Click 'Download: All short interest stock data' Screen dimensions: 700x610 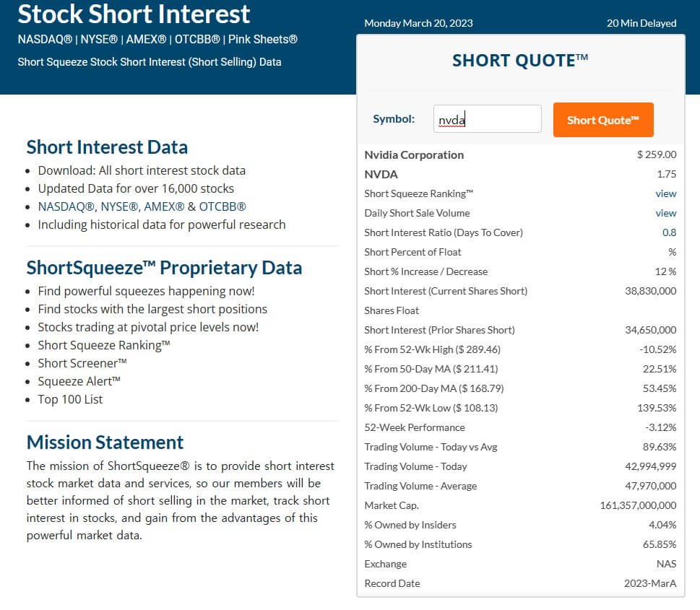(142, 170)
